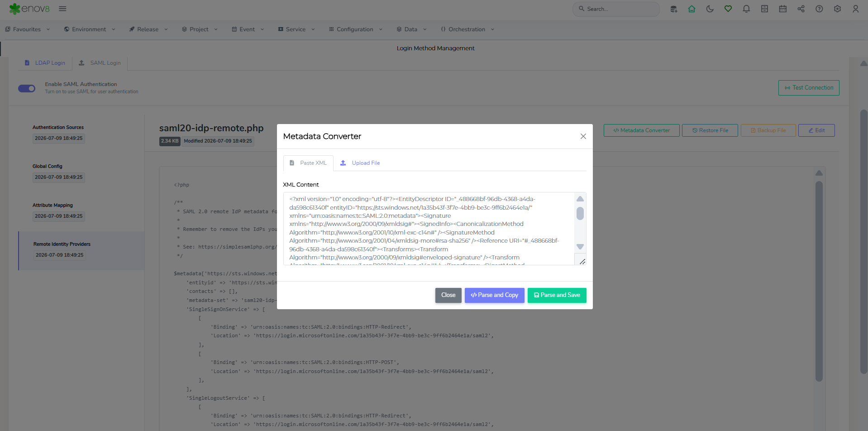Switch to the LDAP Login tab

coord(45,63)
